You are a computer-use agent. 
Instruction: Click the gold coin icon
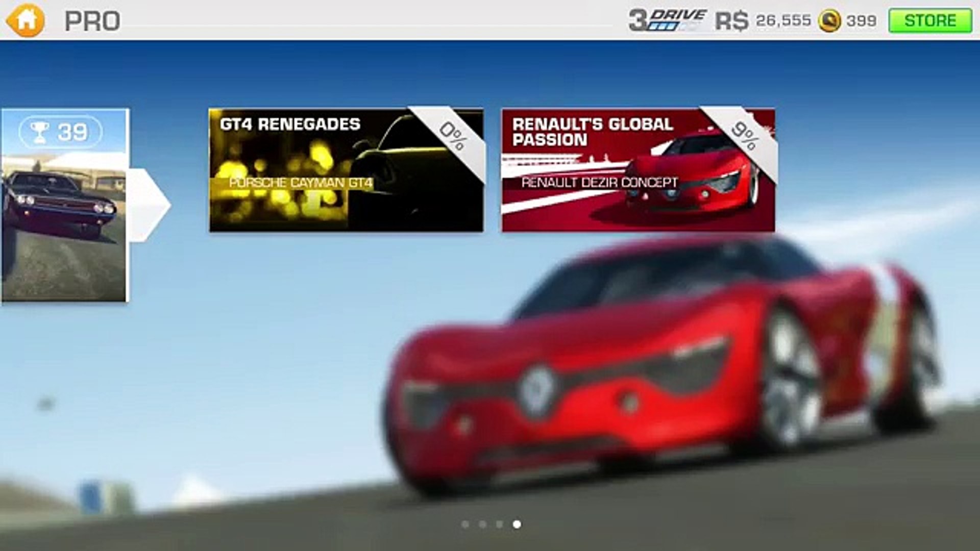(x=829, y=21)
